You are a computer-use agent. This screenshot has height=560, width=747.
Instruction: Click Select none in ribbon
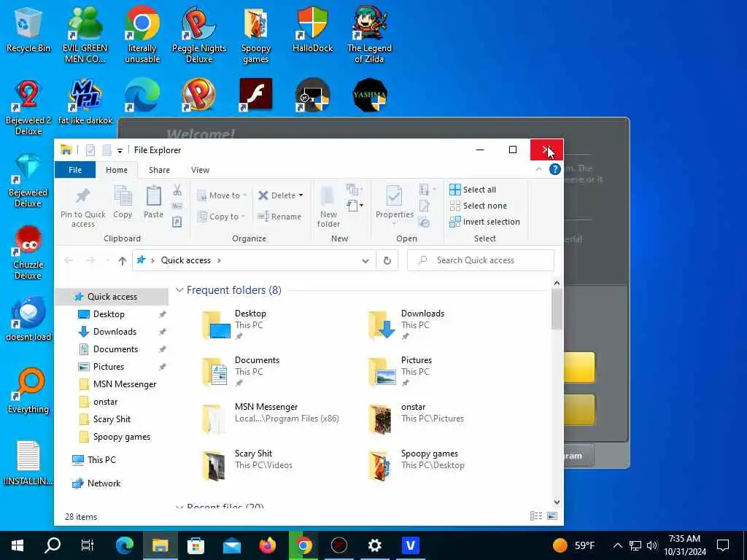pyautogui.click(x=479, y=206)
